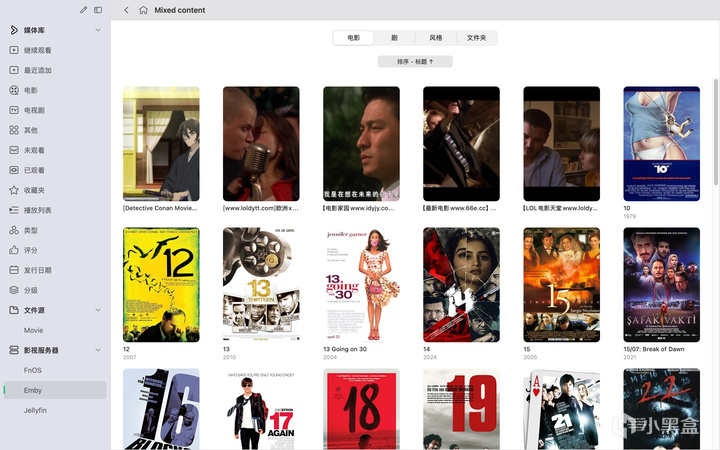Open the Detective Conan Movie poster
This screenshot has width=720, height=450.
click(161, 144)
